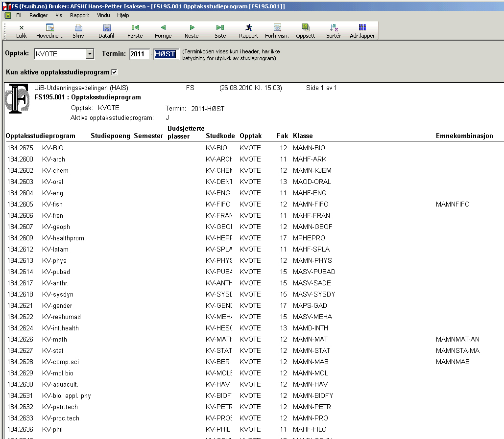504x439 pixels.
Task: Open the Fil menu
Action: [x=19, y=15]
